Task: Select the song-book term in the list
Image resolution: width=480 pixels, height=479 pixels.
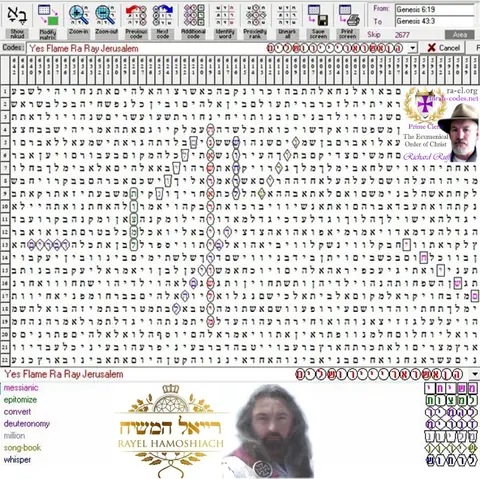Action: [x=22, y=448]
